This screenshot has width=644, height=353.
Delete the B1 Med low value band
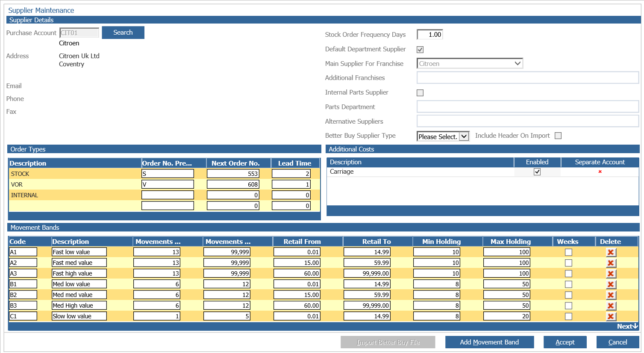click(x=611, y=285)
